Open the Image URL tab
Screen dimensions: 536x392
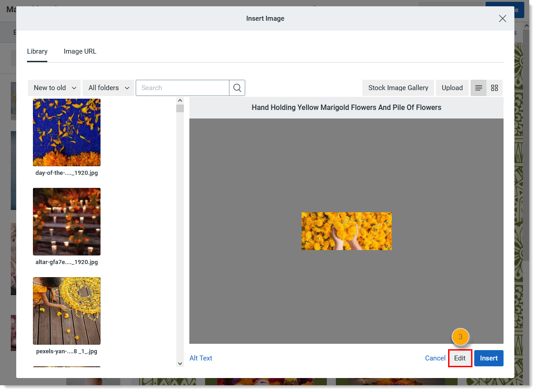coord(80,51)
